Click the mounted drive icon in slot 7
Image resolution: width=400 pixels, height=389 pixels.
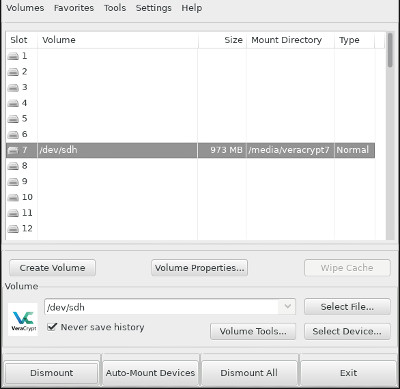click(x=13, y=150)
